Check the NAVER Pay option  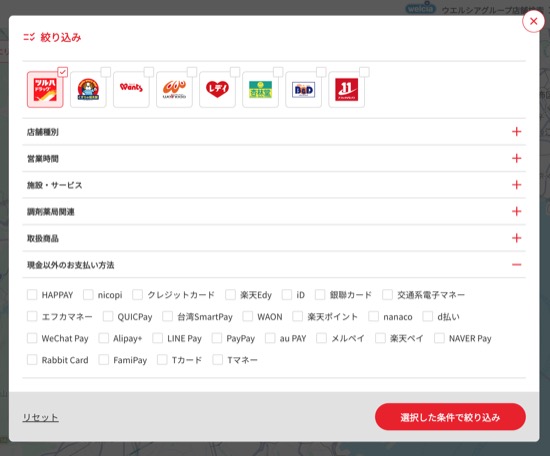point(440,338)
